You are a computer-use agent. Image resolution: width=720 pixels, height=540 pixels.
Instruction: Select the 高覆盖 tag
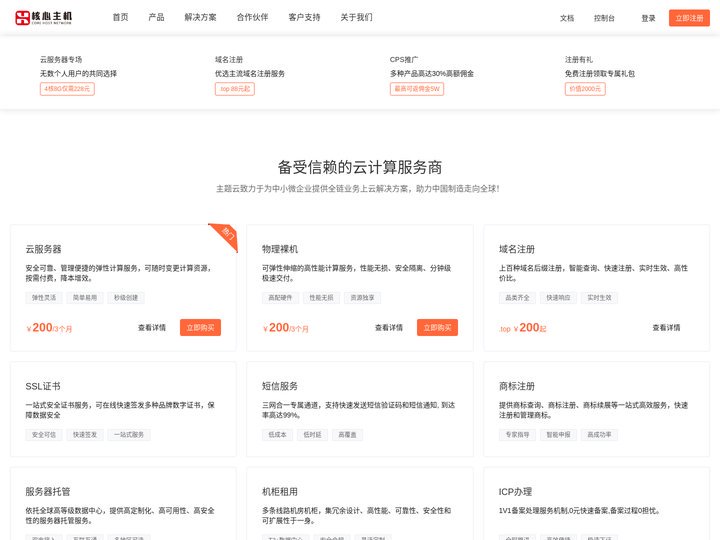tap(347, 434)
